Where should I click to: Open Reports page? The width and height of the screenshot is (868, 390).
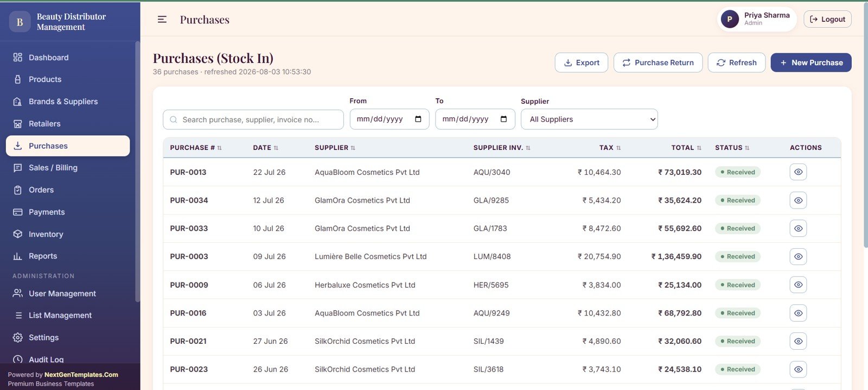coord(68,256)
